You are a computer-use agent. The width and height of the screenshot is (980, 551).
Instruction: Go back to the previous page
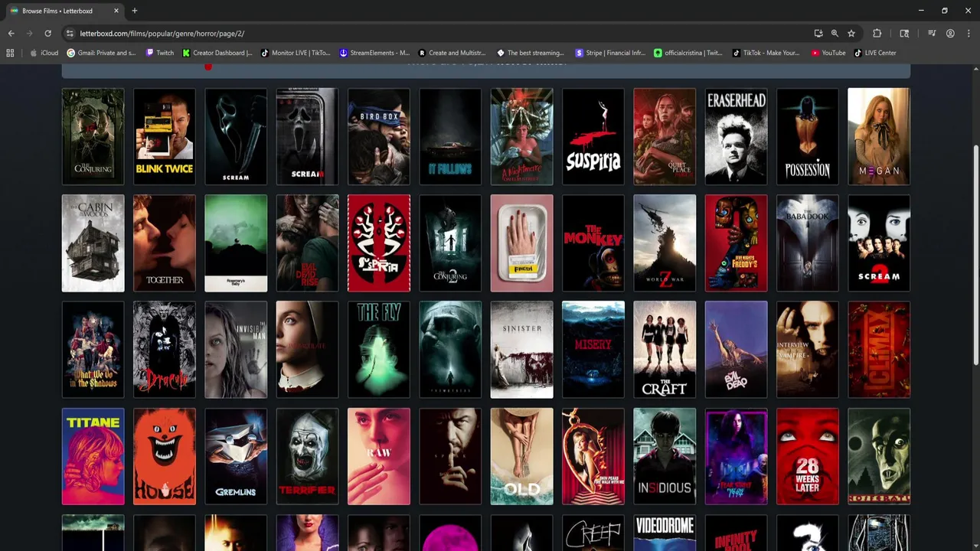pyautogui.click(x=11, y=34)
